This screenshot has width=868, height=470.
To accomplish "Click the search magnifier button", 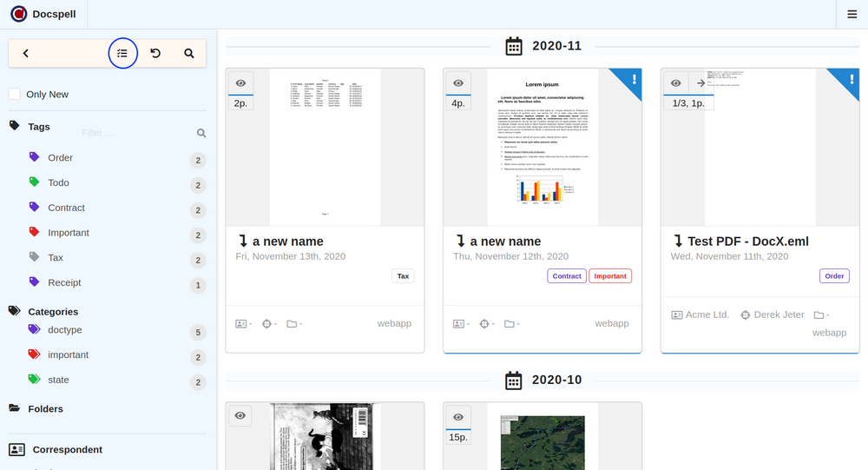I will (x=189, y=53).
